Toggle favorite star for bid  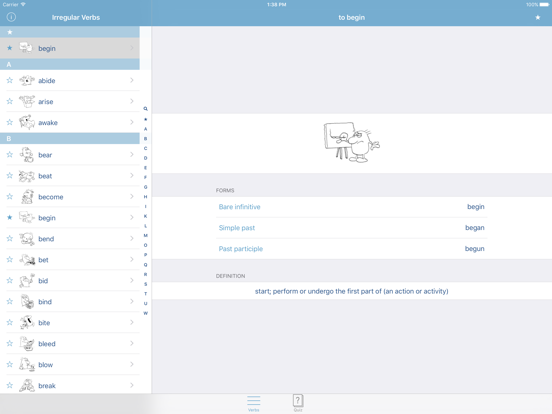click(x=10, y=281)
